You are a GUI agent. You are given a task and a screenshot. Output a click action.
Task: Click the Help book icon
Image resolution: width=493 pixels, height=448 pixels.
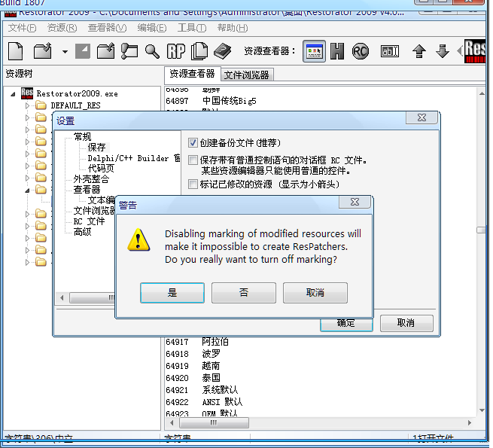[222, 51]
